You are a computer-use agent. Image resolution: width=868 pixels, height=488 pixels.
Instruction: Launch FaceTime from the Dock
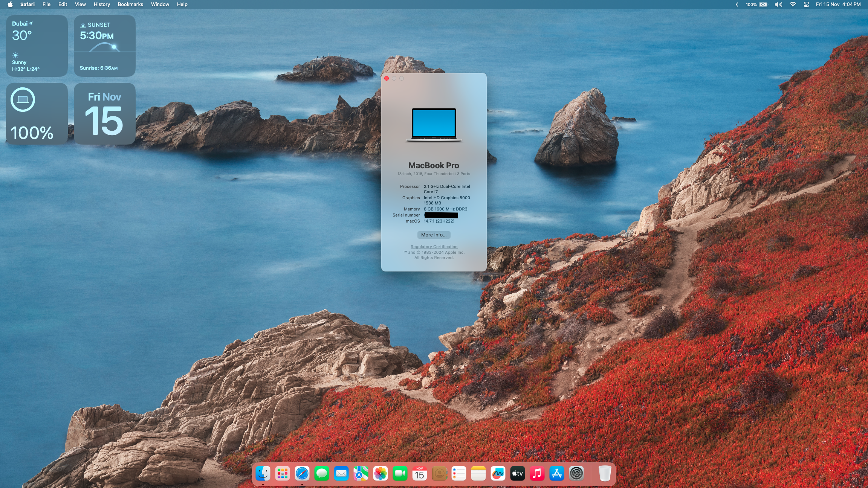tap(400, 473)
